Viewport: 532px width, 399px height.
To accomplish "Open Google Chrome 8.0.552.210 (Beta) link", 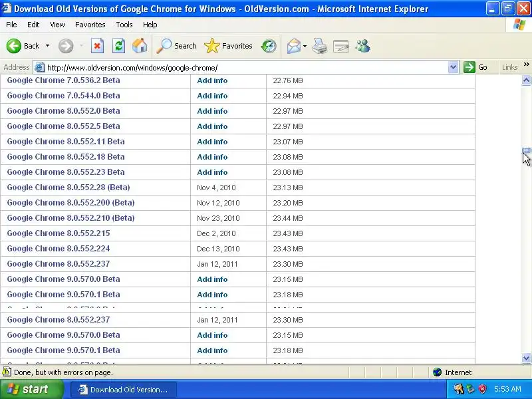I will click(x=71, y=218).
